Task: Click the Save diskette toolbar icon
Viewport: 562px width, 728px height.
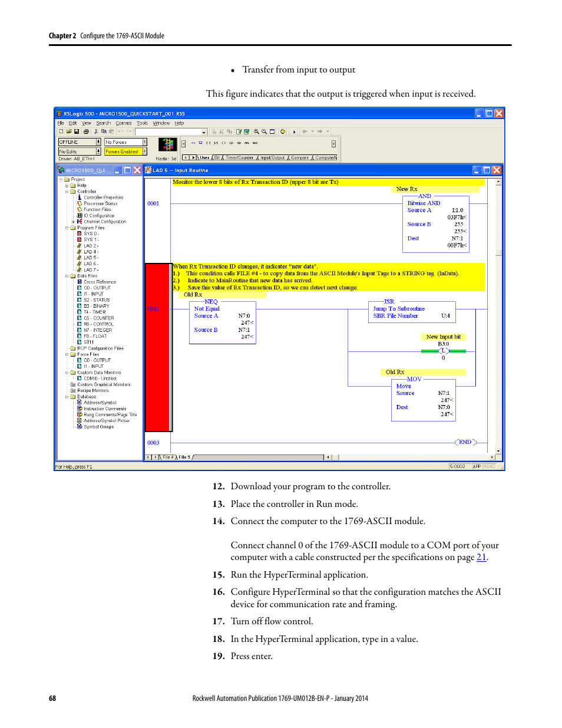Action: [x=77, y=131]
